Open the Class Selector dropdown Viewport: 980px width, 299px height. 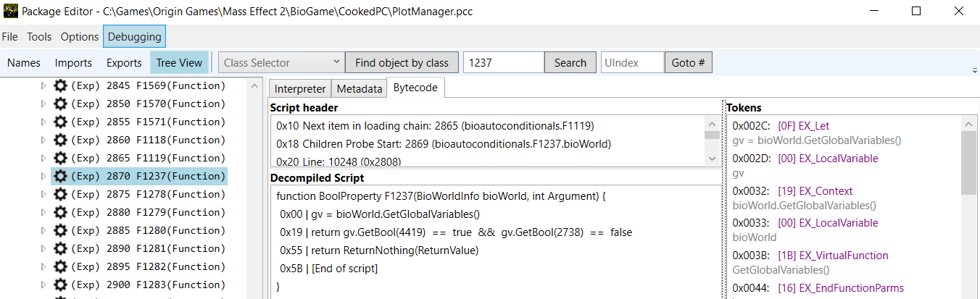(x=281, y=63)
